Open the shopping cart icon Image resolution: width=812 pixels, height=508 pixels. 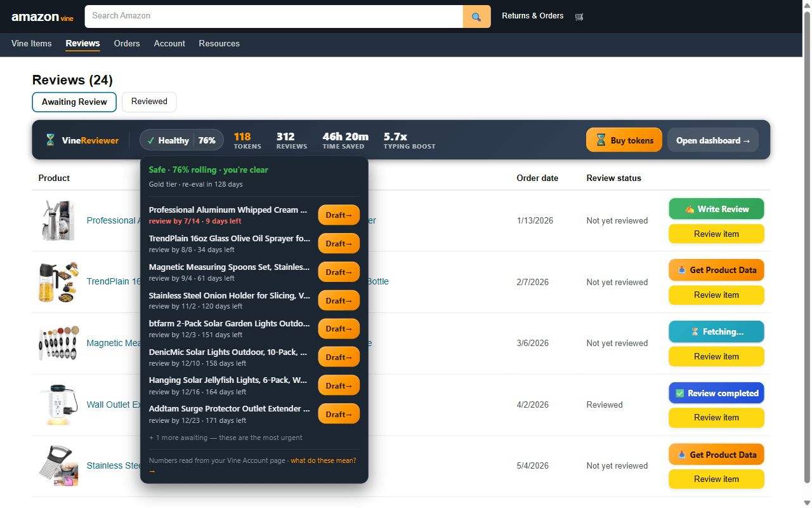click(x=579, y=17)
